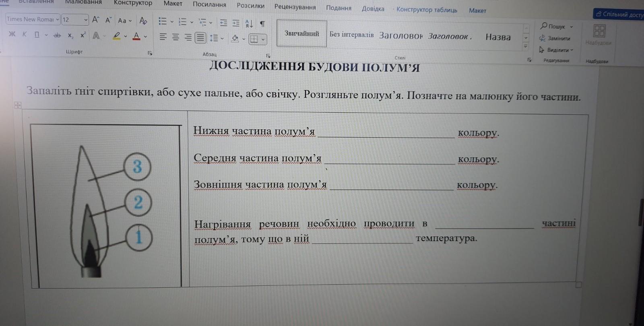Screen dimensions: 644x326
Task: Click the Пошук search button
Action: coord(556,27)
